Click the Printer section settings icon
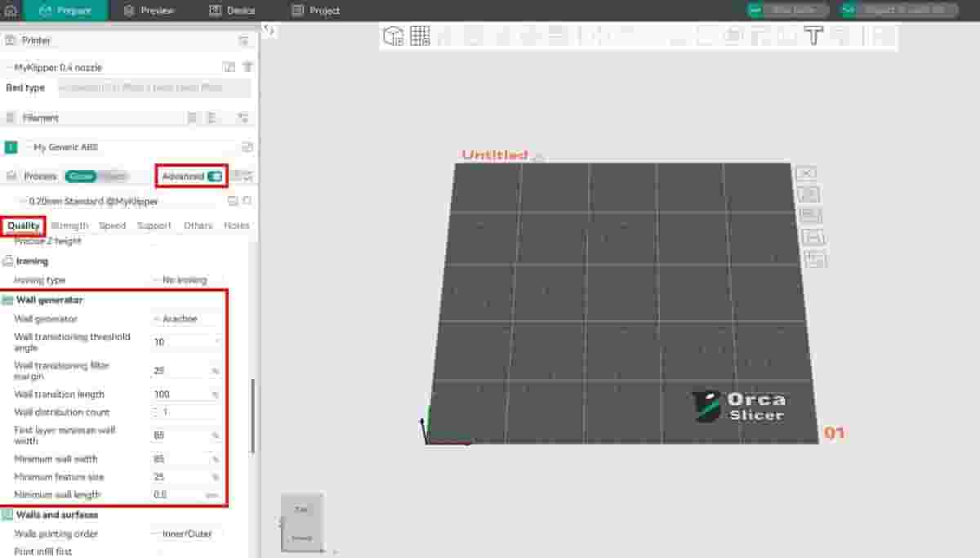Screen dimensions: 980x558 (x=243, y=40)
